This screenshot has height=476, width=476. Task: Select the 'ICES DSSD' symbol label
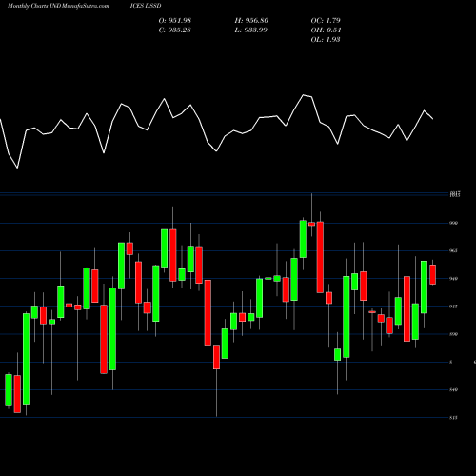(146, 6)
